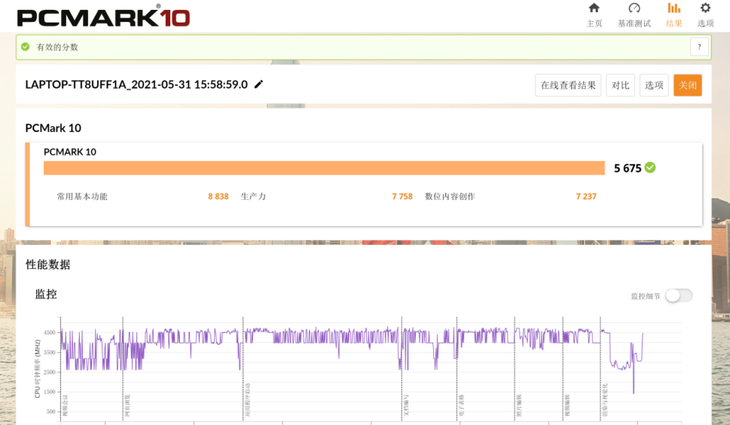Click the green check next to 5 675
This screenshot has width=730, height=425.
650,168
